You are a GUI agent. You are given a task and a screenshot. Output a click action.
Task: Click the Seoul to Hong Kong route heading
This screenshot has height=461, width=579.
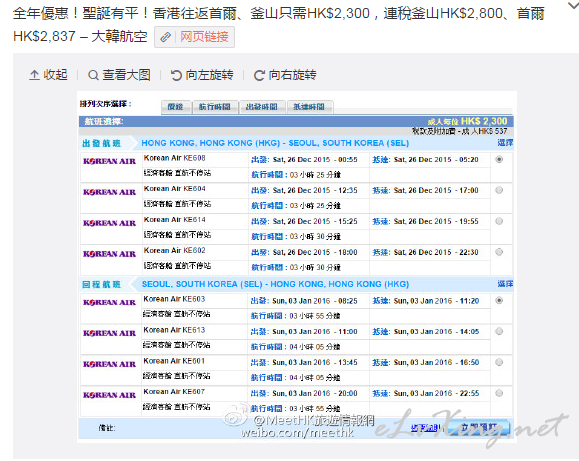point(275,284)
